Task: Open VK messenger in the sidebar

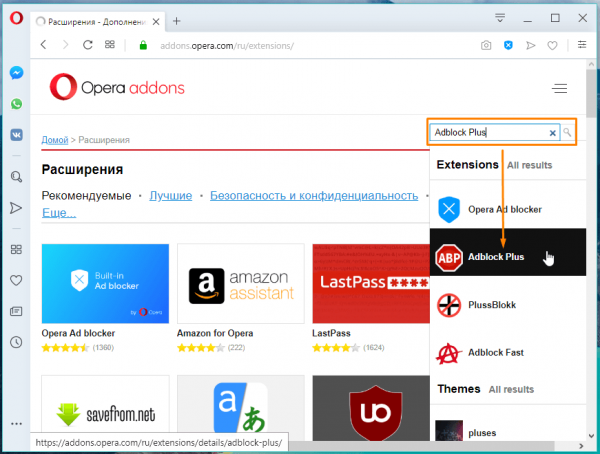Action: point(16,135)
